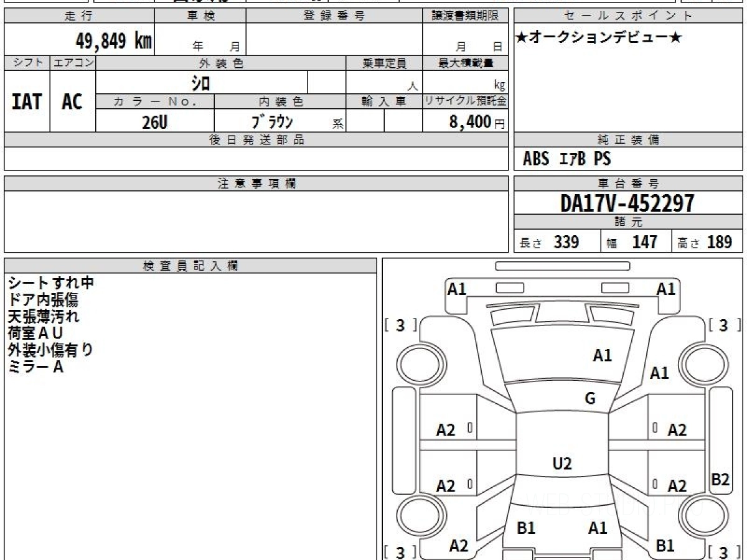Image resolution: width=747 pixels, height=560 pixels.
Task: Click the A2 mark on the right front door
Action: [677, 429]
